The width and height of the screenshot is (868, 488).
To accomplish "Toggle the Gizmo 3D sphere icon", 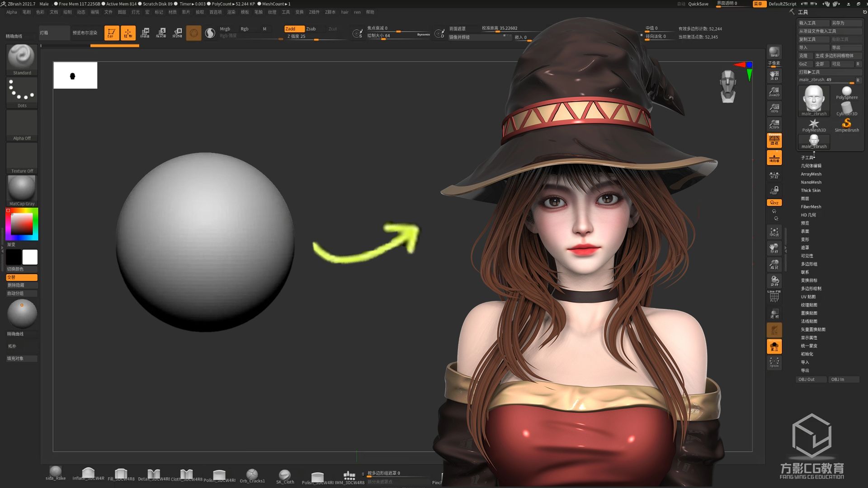I will (193, 33).
